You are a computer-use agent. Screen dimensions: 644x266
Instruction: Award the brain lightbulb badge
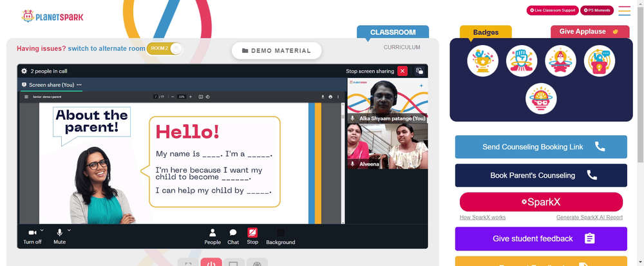tap(541, 99)
